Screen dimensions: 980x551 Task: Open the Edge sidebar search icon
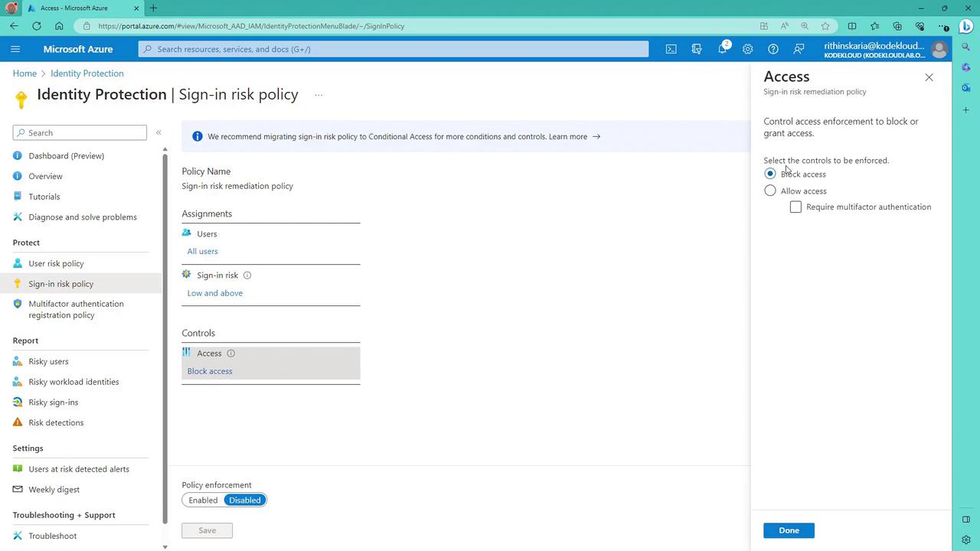pos(966,47)
